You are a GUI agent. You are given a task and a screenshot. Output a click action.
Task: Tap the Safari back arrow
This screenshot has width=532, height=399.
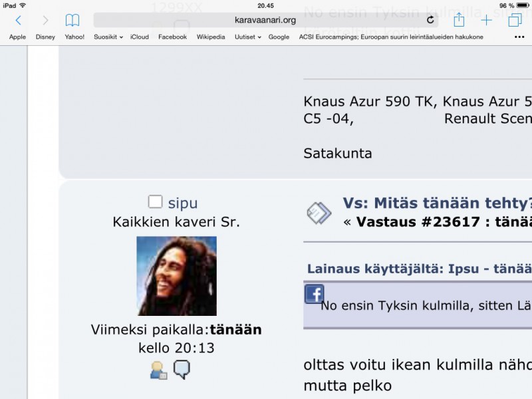tap(18, 21)
